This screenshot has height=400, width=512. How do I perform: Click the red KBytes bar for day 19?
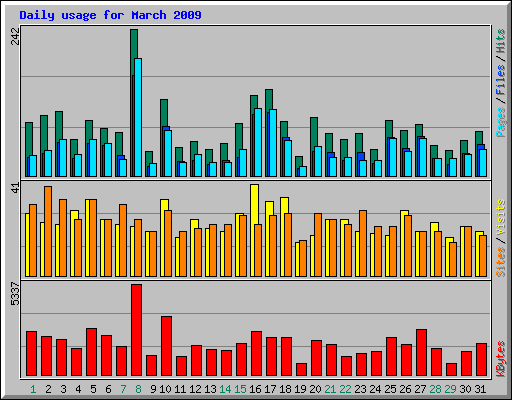[301, 369]
